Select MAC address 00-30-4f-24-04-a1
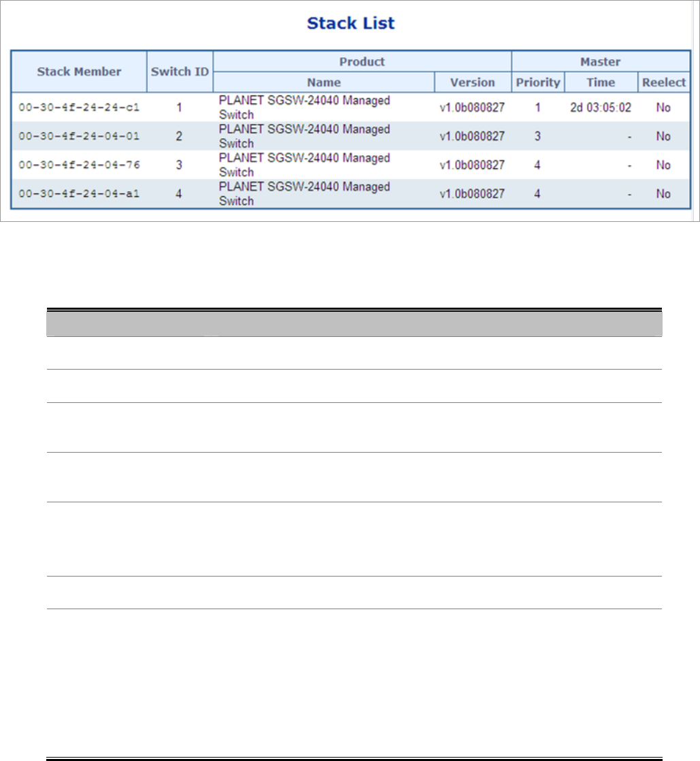The height and width of the screenshot is (761, 700). [x=79, y=193]
